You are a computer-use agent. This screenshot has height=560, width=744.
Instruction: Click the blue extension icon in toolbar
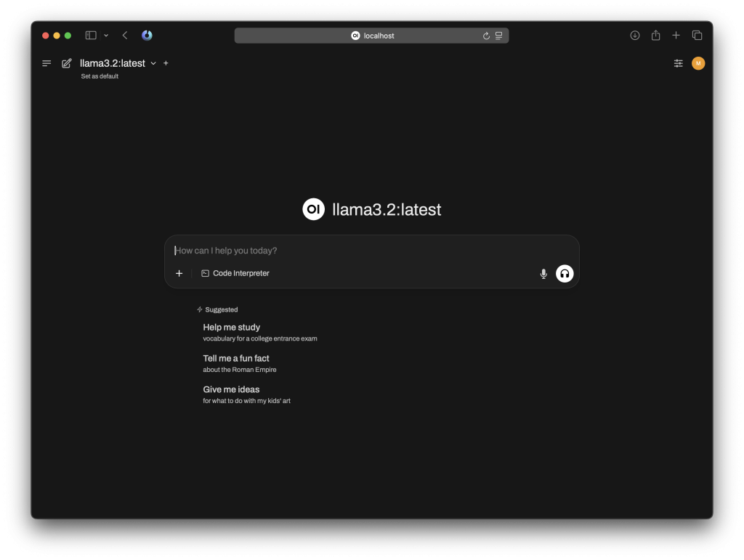tap(147, 35)
